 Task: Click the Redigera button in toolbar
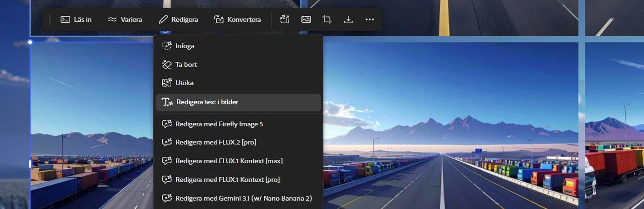(178, 19)
